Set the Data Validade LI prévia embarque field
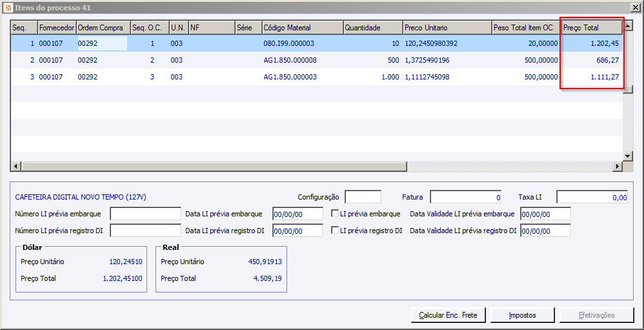The height and width of the screenshot is (330, 644). click(x=545, y=214)
